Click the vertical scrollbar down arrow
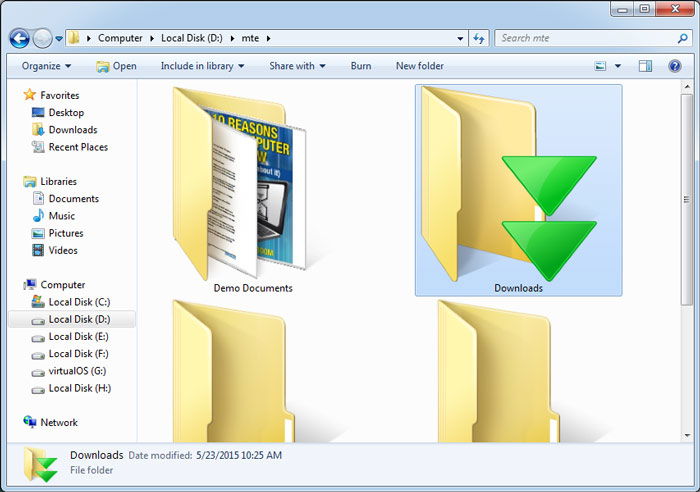This screenshot has width=700, height=492. point(687,435)
